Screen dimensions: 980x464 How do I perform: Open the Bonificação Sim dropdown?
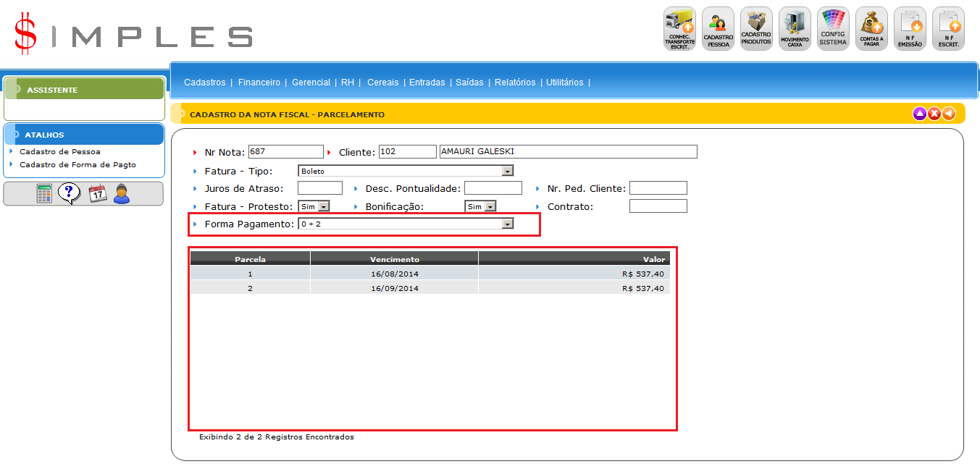coord(490,206)
